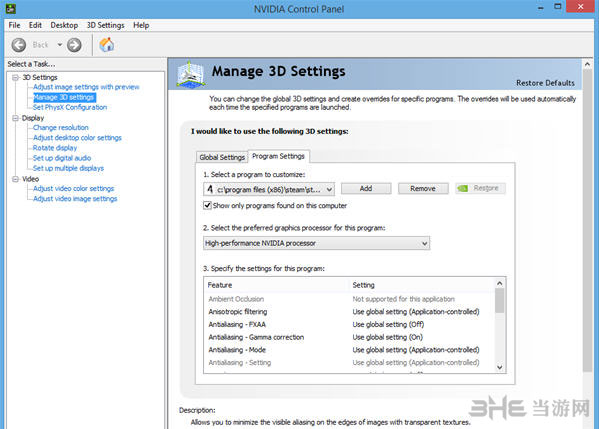Collapse the 3D Settings tree node
Viewport: 599px width, 429px height.
[x=16, y=78]
